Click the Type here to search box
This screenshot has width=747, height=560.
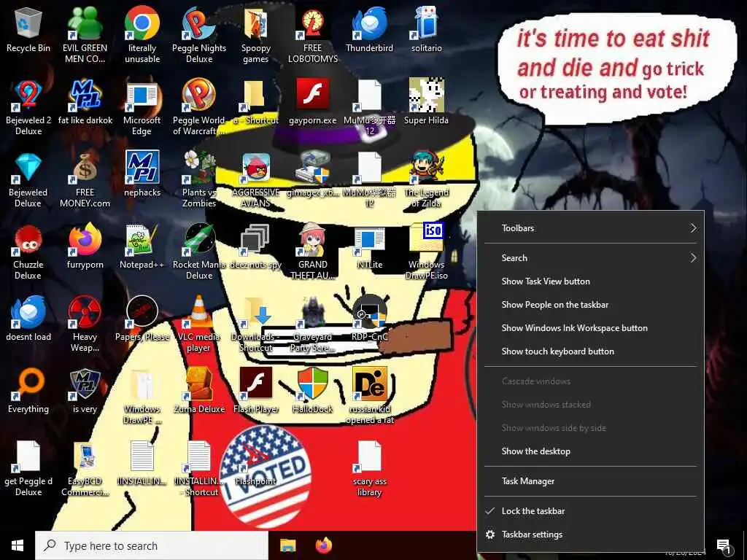[x=152, y=545]
